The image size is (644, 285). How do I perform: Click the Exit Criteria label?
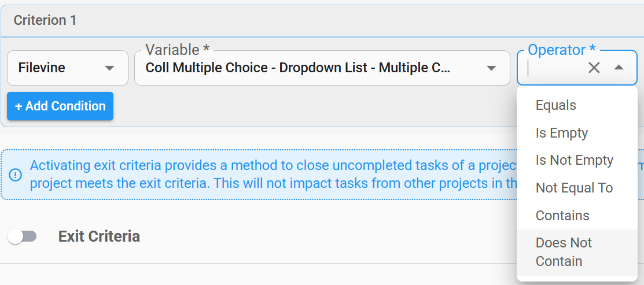(x=99, y=236)
